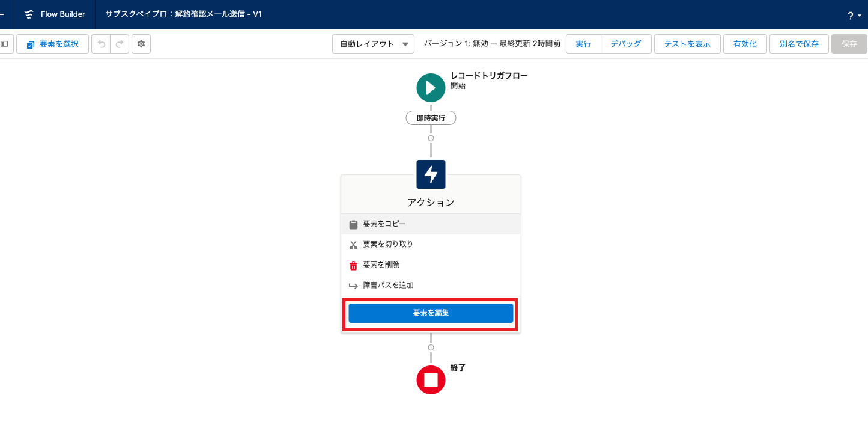Image resolution: width=868 pixels, height=425 pixels.
Task: Click add-element circle below 即時実行
Action: click(x=431, y=138)
